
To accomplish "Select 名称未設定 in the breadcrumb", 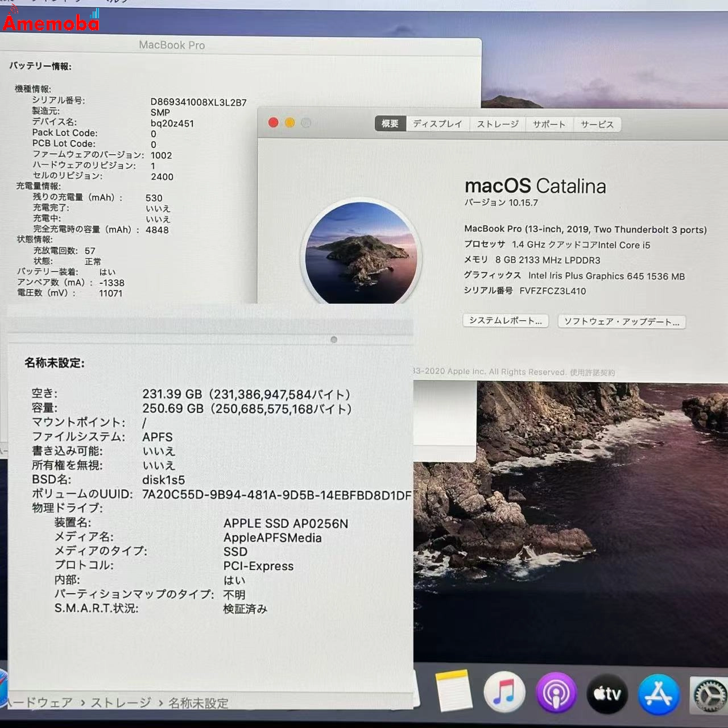I will [x=198, y=703].
